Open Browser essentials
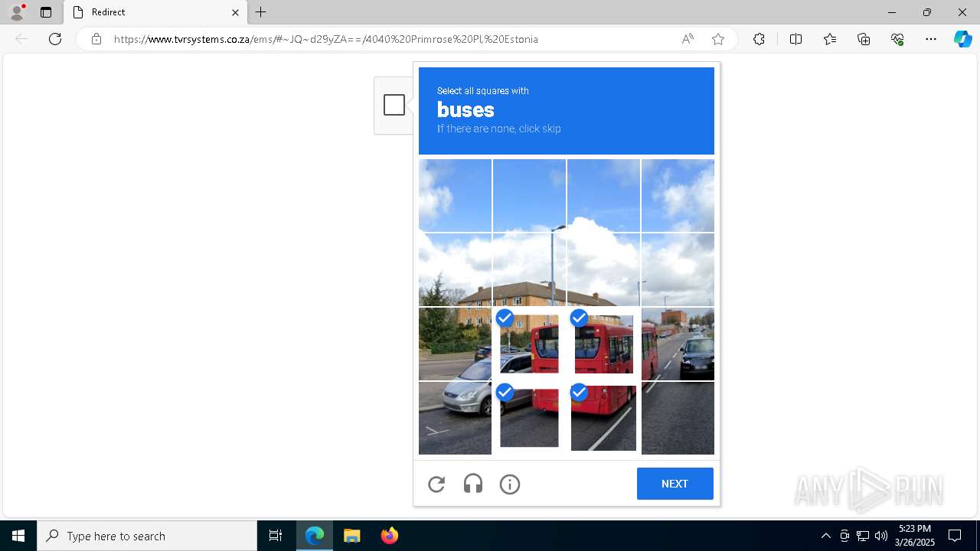 (897, 39)
